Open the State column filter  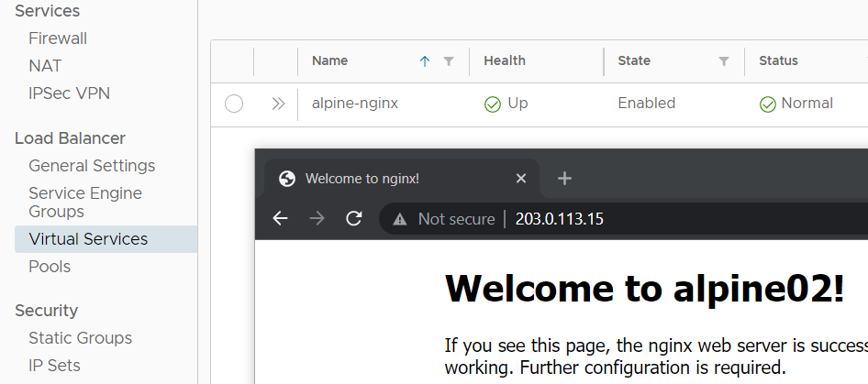click(724, 61)
